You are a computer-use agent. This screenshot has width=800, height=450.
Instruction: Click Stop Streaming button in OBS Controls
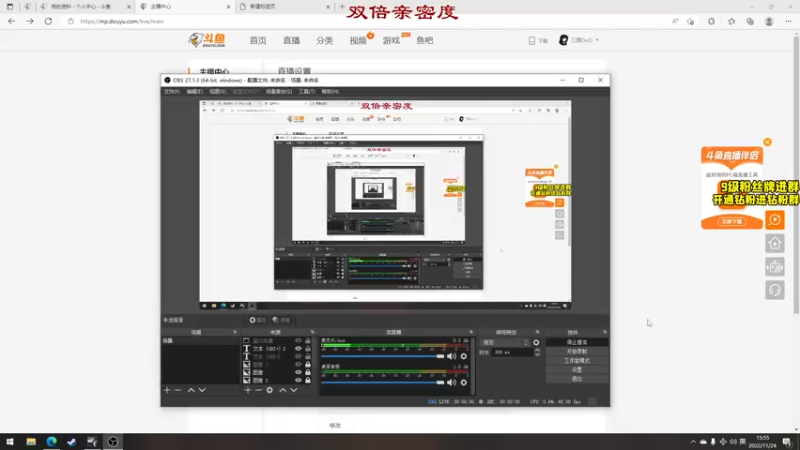pyautogui.click(x=577, y=342)
